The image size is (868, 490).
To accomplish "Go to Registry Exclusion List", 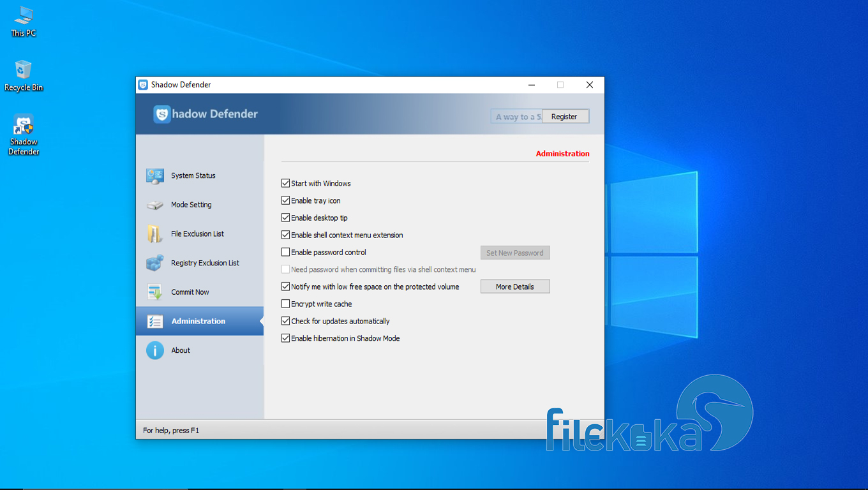I will [200, 263].
